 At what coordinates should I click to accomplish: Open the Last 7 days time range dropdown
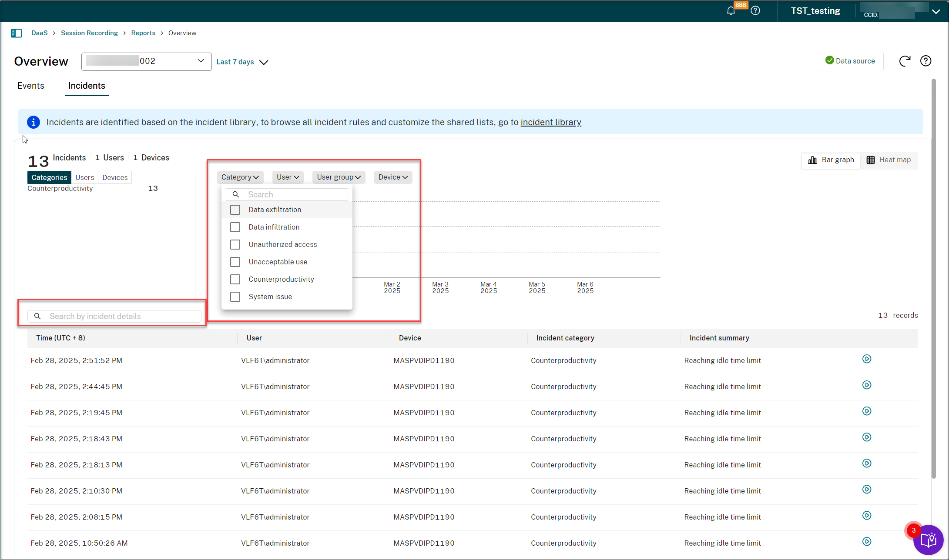click(242, 62)
